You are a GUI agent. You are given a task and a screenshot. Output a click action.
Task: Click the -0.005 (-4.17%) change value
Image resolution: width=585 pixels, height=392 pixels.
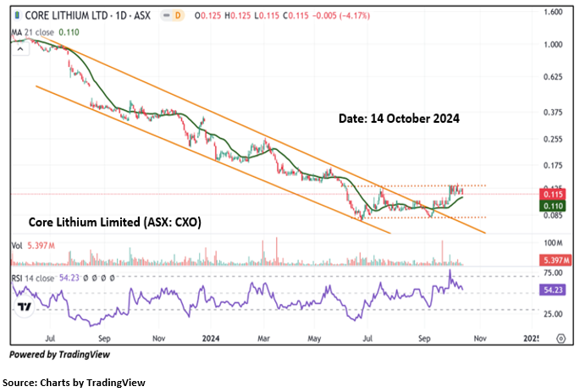click(340, 16)
